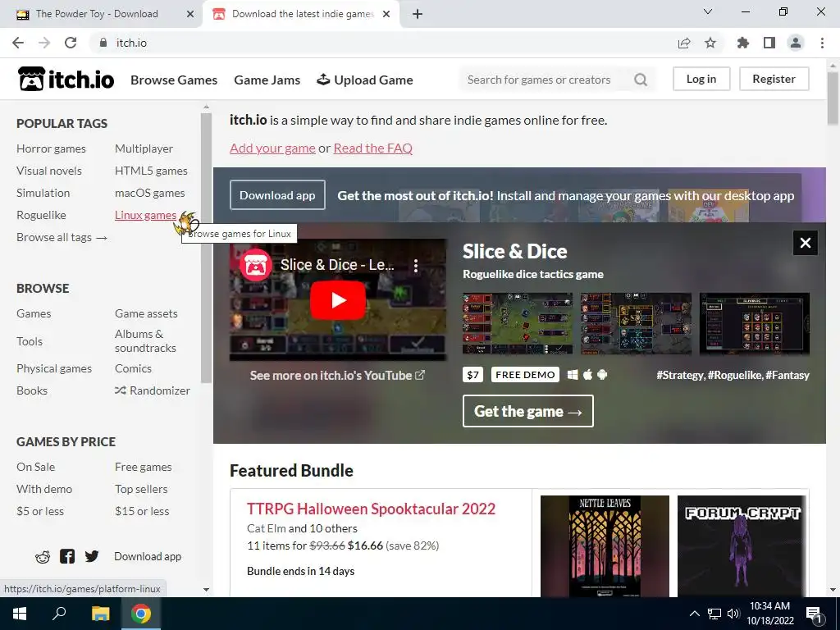Open Read the FAQ link
The height and width of the screenshot is (630, 840).
click(373, 148)
